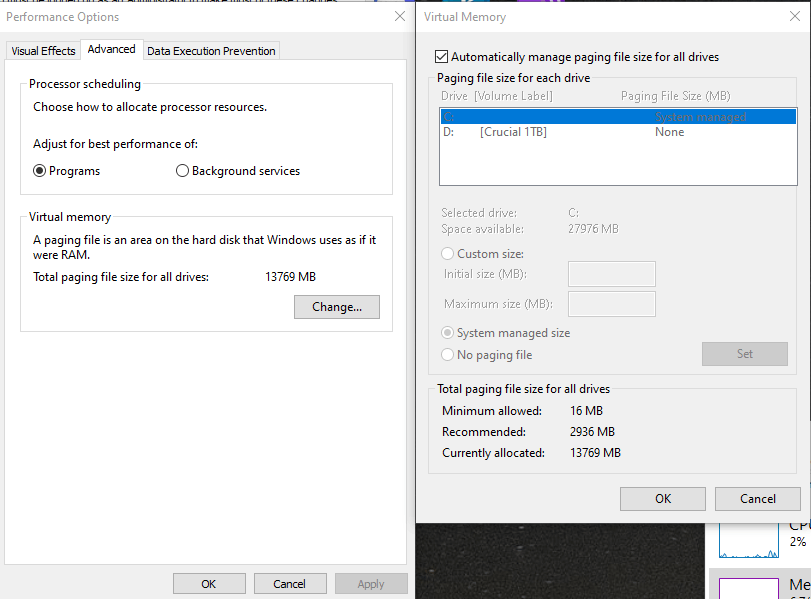Click the Space available 27976 MB value

(x=593, y=229)
